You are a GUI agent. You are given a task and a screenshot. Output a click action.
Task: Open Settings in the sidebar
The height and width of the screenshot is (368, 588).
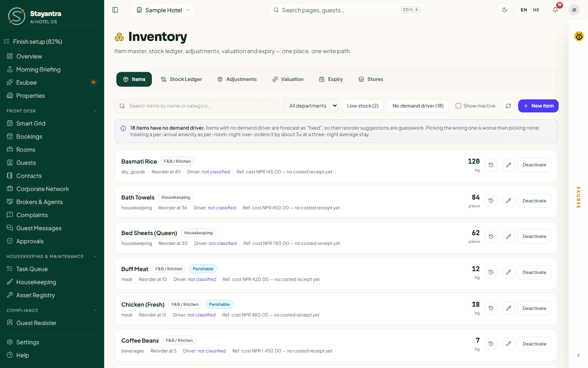coord(28,342)
